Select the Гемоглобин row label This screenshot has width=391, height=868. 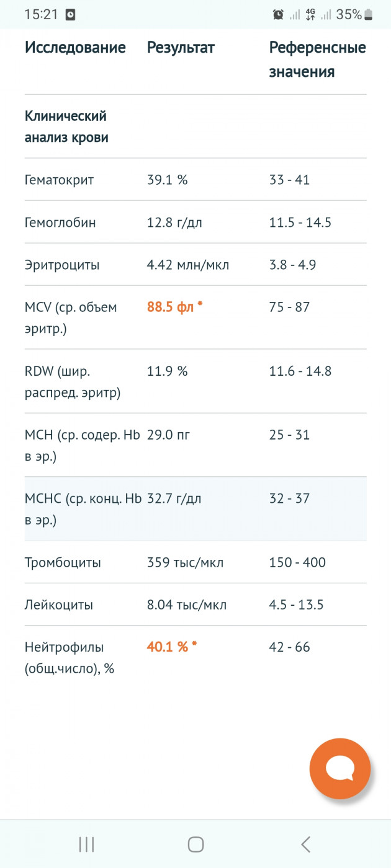pyautogui.click(x=60, y=222)
